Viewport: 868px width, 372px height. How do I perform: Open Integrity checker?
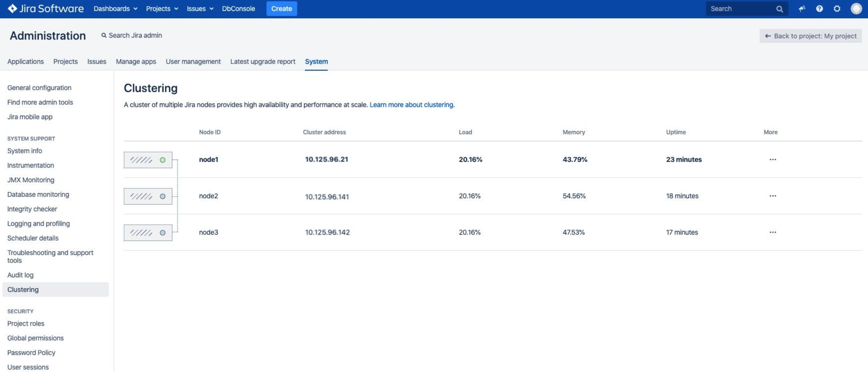click(x=32, y=209)
